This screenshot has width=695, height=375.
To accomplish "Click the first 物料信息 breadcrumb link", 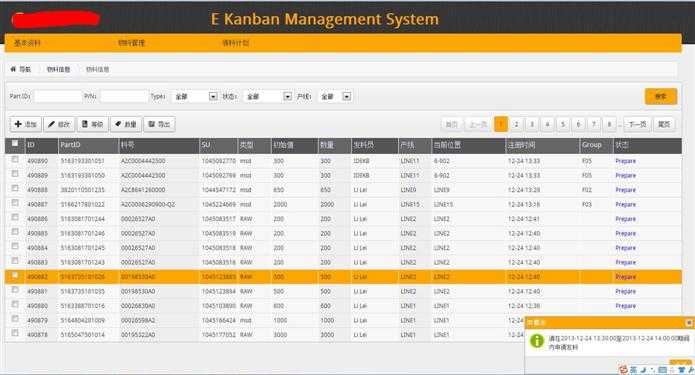I will click(x=59, y=69).
